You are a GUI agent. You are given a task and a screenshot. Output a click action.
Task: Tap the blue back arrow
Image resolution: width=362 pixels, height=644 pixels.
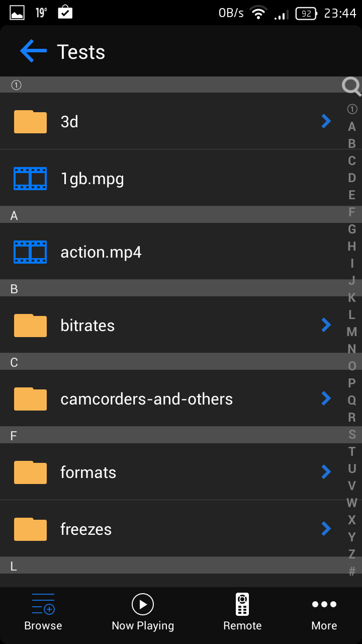pos(33,51)
